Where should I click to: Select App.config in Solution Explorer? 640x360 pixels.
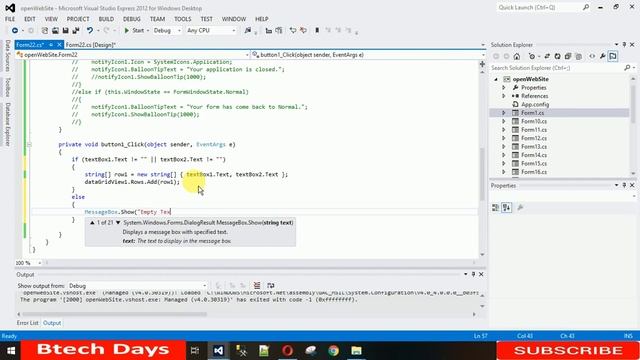point(535,104)
